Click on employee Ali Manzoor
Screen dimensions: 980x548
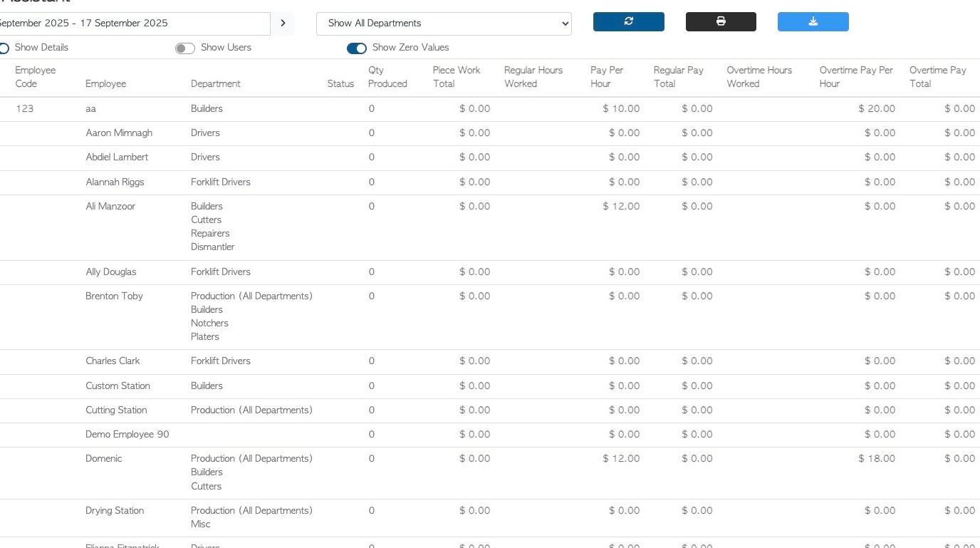110,207
